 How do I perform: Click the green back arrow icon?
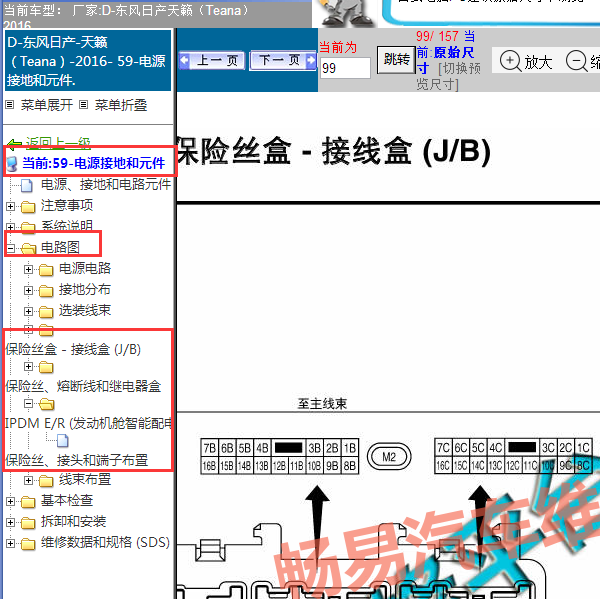tap(15, 144)
